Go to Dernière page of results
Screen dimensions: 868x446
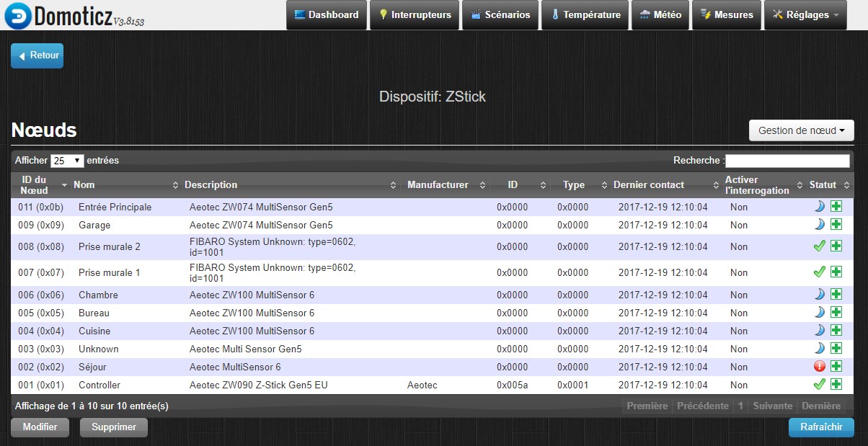click(821, 406)
